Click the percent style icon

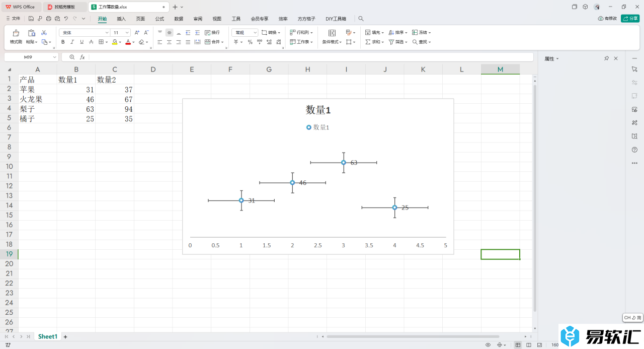tap(250, 42)
